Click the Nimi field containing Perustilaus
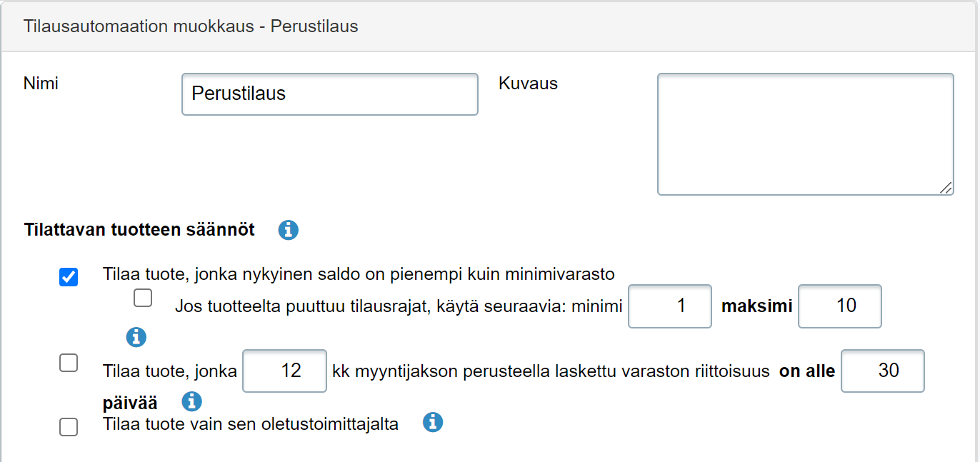 [329, 94]
